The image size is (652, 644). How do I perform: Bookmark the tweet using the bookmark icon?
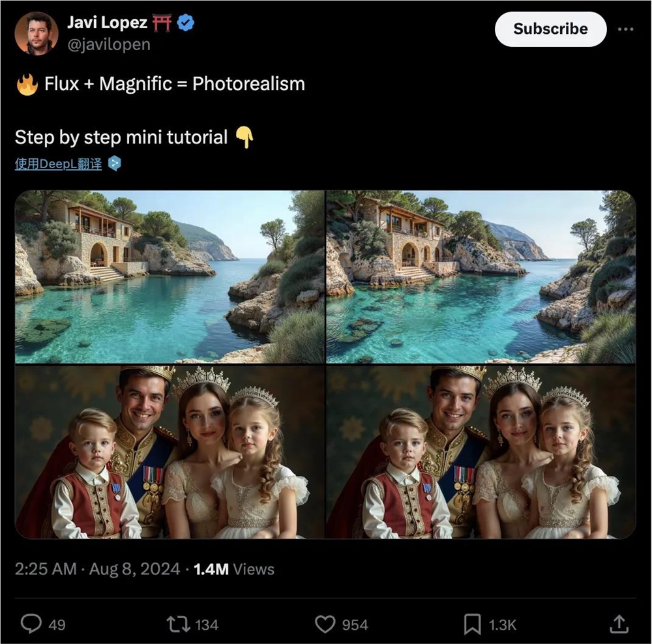point(471,624)
